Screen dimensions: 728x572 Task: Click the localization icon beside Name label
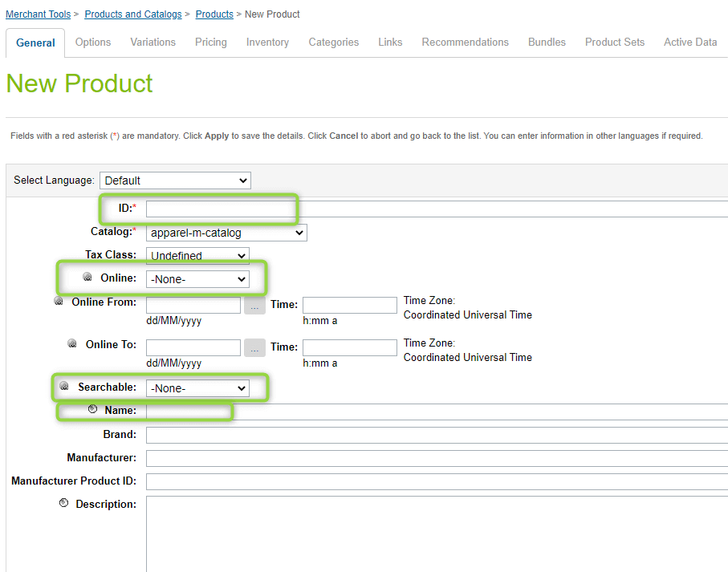pyautogui.click(x=93, y=409)
